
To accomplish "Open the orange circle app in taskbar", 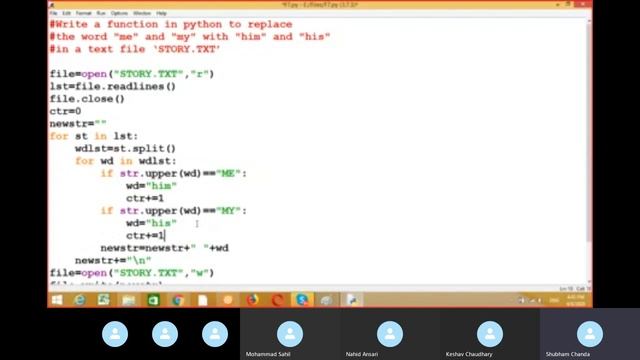I will (x=228, y=300).
